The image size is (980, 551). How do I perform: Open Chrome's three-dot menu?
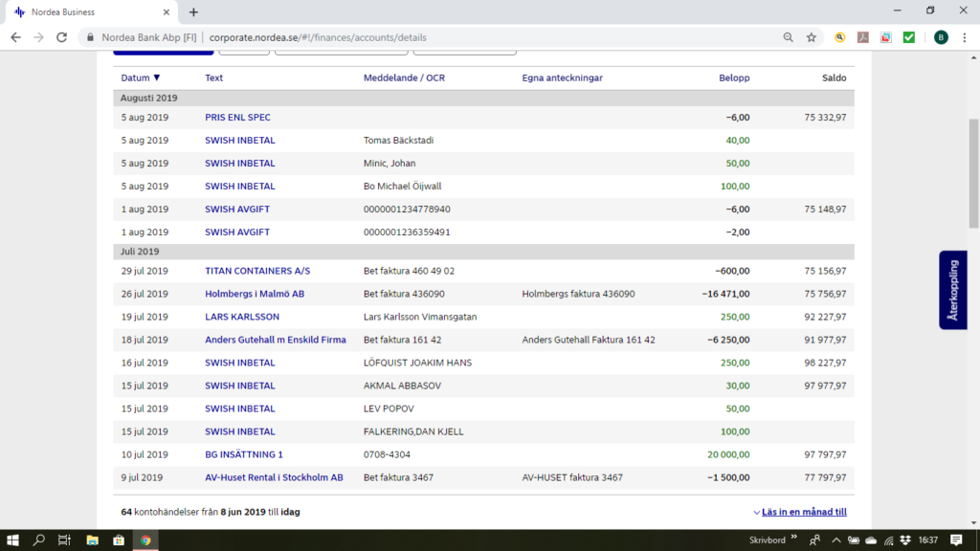[965, 37]
